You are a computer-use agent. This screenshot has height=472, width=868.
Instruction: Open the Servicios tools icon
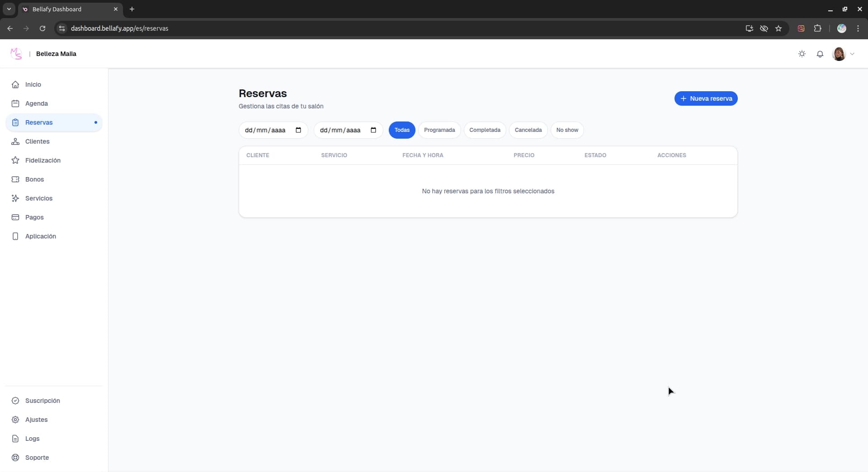15,198
